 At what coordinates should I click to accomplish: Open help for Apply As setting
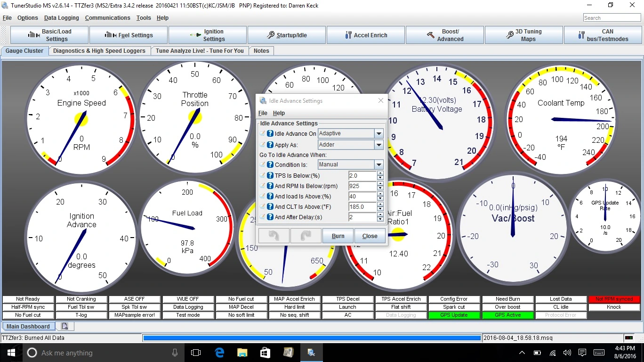(270, 145)
